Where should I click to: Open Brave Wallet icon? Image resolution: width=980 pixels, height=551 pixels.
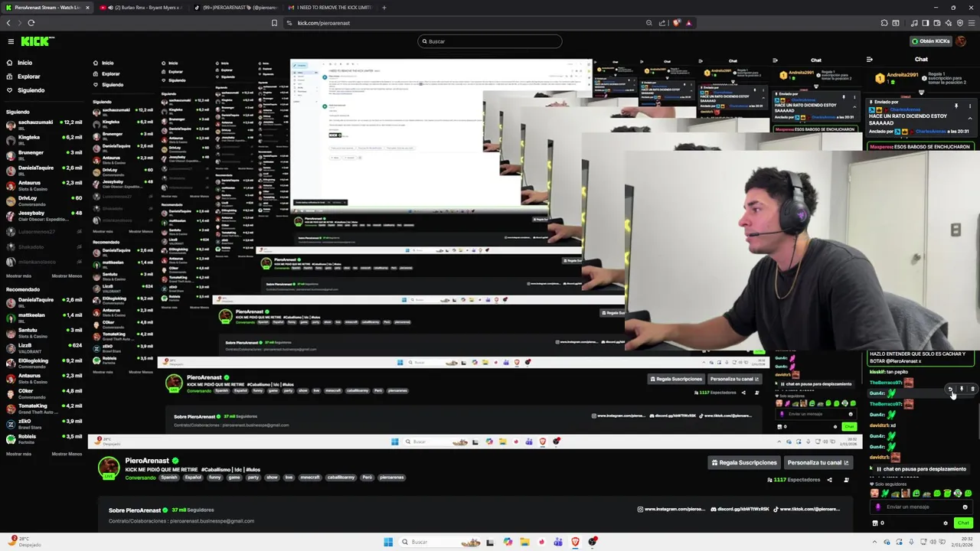click(x=937, y=23)
